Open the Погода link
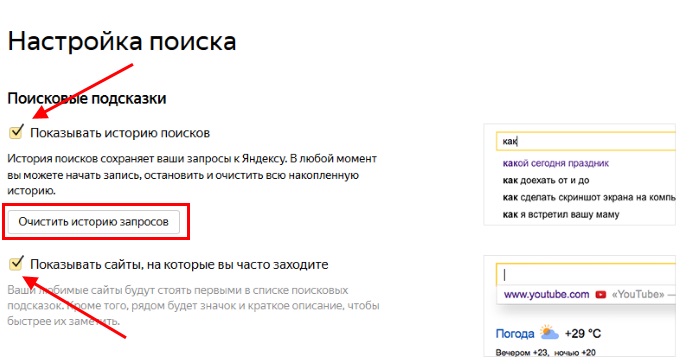This screenshot has height=364, width=700. point(515,334)
